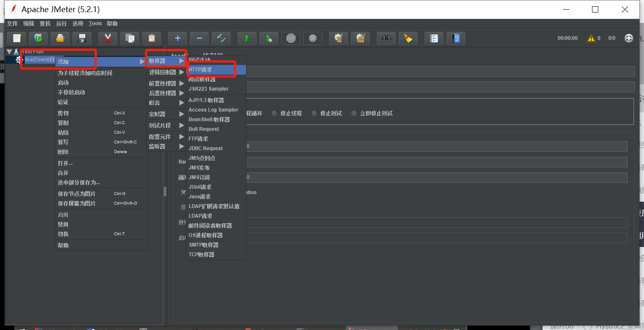Open the 编辑 menu

[x=29, y=23]
